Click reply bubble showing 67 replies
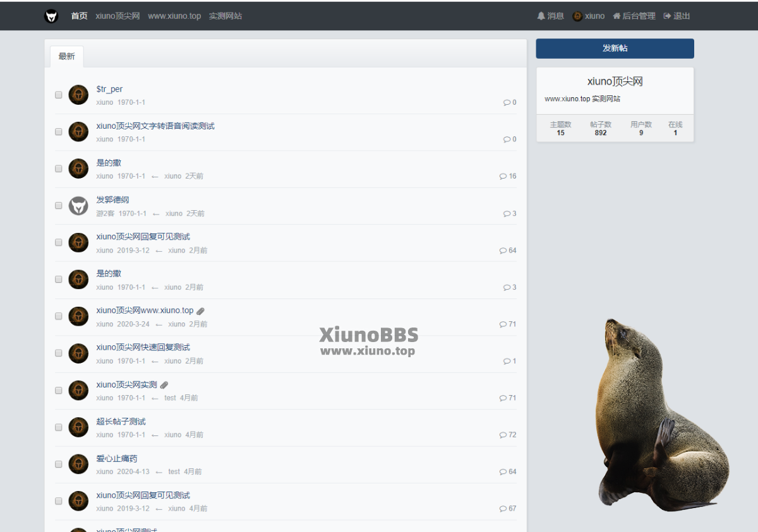758x532 pixels. 503,509
